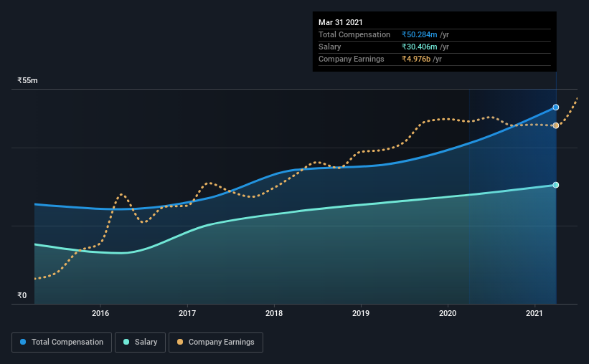Toggle the Total Compensation legend button
Viewport: 589px width, 364px height.
click(x=62, y=343)
